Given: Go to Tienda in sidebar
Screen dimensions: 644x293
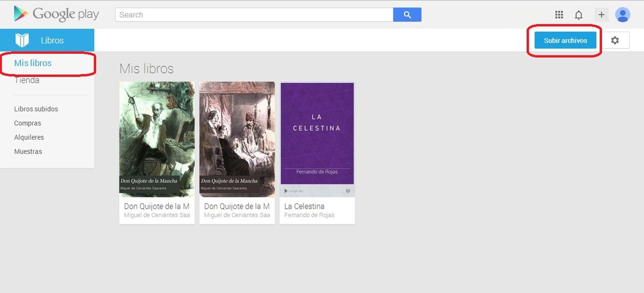Looking at the screenshot, I should [x=27, y=80].
